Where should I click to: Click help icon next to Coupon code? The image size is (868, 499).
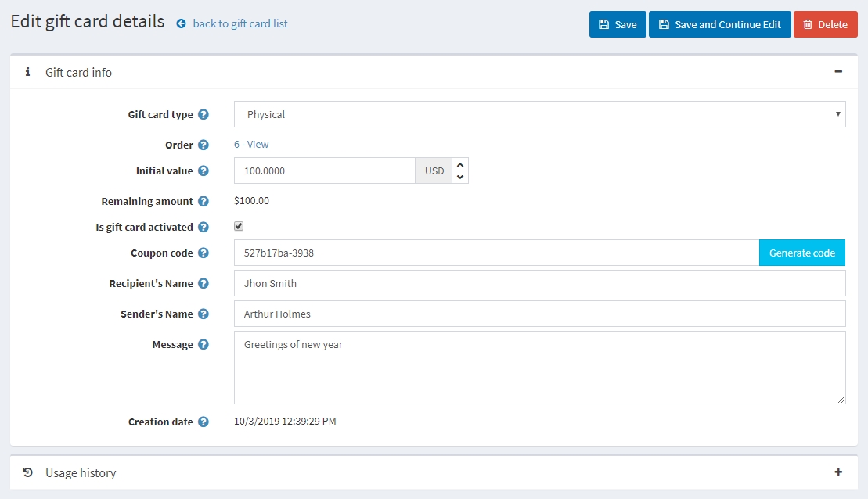tap(203, 253)
